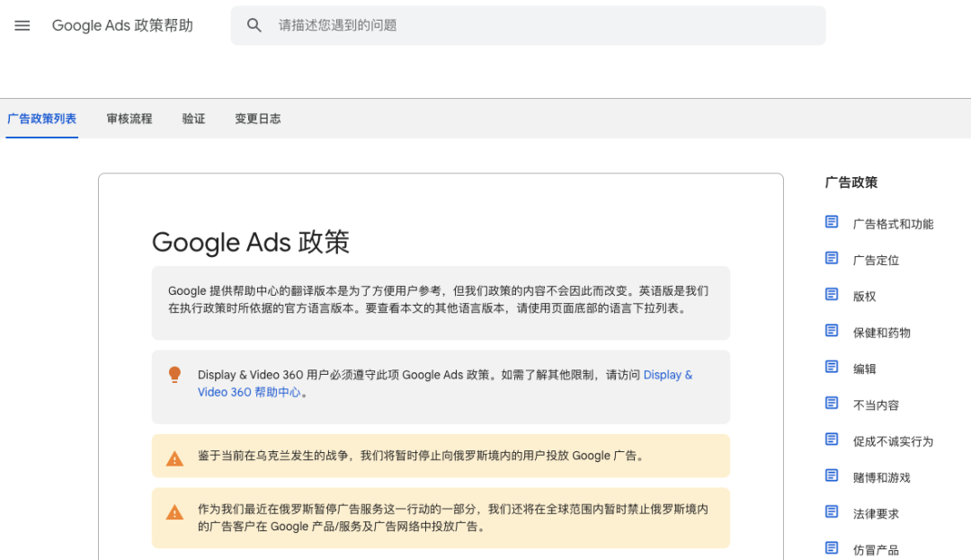971x560 pixels.
Task: Open the 法律要求 sidebar link
Action: [876, 513]
